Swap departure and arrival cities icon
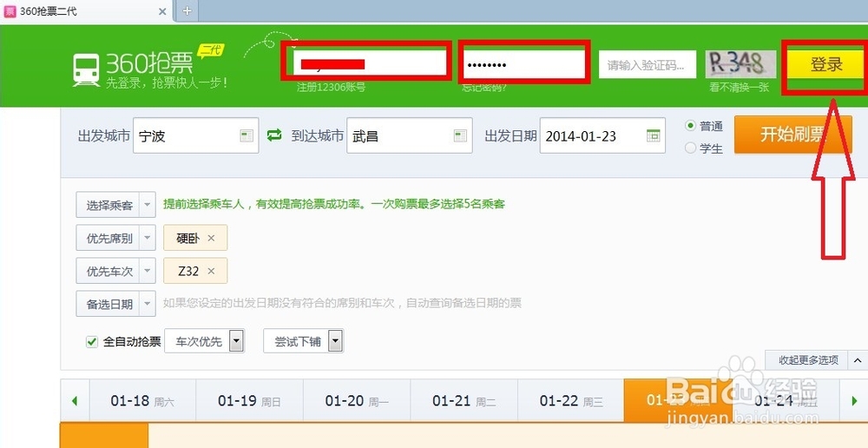This screenshot has width=868, height=448. [274, 135]
